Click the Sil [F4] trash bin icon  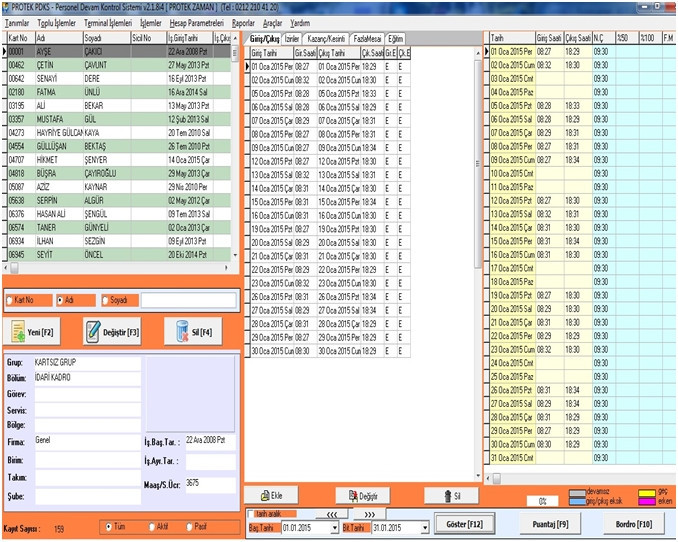(x=182, y=331)
